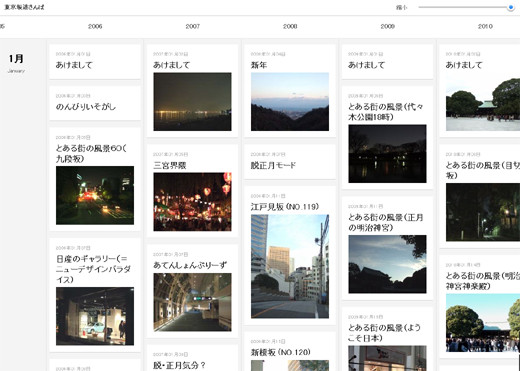The height and width of the screenshot is (371, 520).
Task: View the 2010 shrine courtyard trees photo
Action: 483,102
